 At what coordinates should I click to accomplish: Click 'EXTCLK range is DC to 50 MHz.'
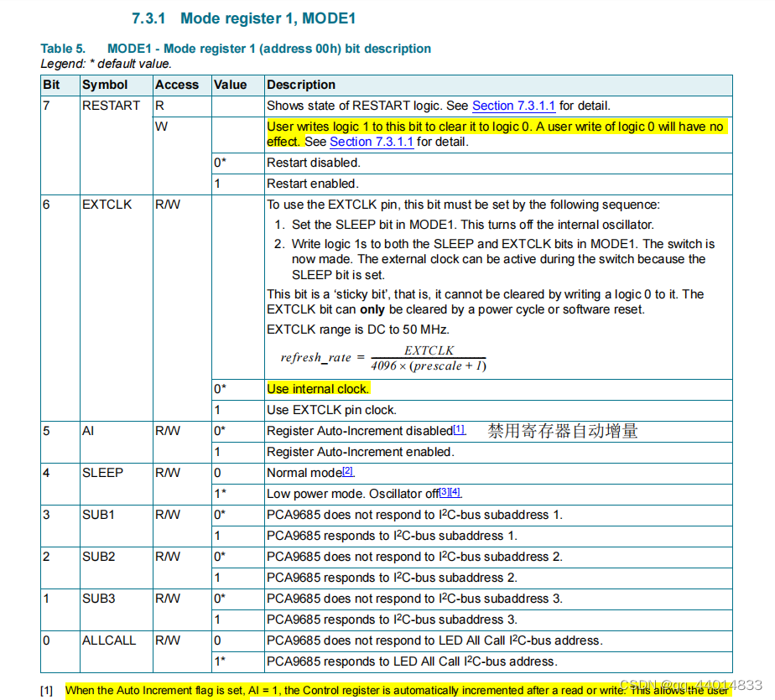point(358,329)
